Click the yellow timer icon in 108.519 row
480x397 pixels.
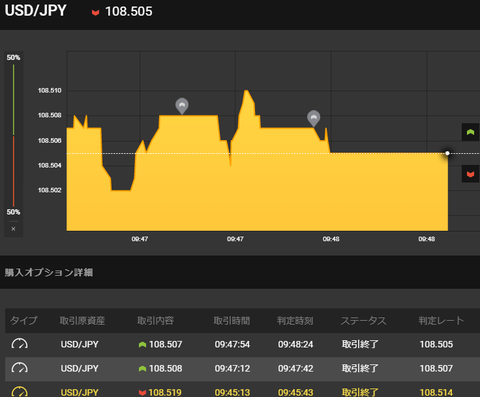[x=20, y=392]
